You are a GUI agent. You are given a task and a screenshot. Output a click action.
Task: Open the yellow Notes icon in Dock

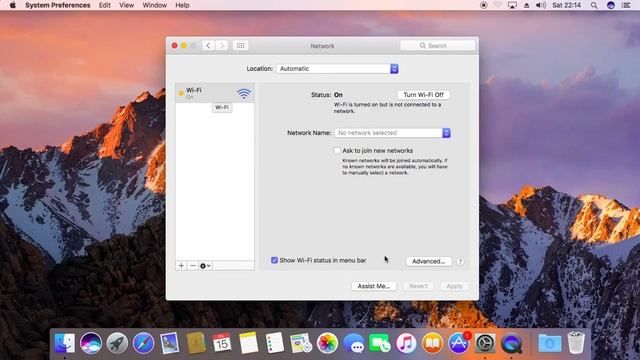[x=249, y=343]
